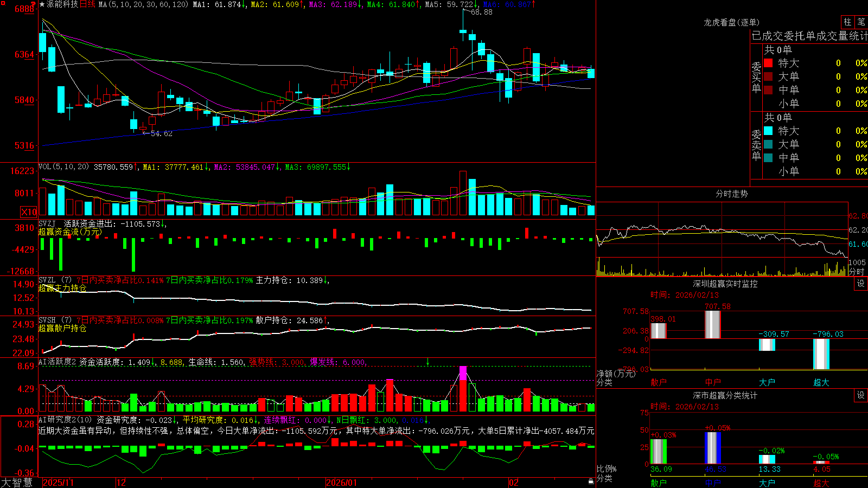Click the dark red 中单 buy-order swatch
This screenshot has height=488, width=868.
click(x=768, y=90)
